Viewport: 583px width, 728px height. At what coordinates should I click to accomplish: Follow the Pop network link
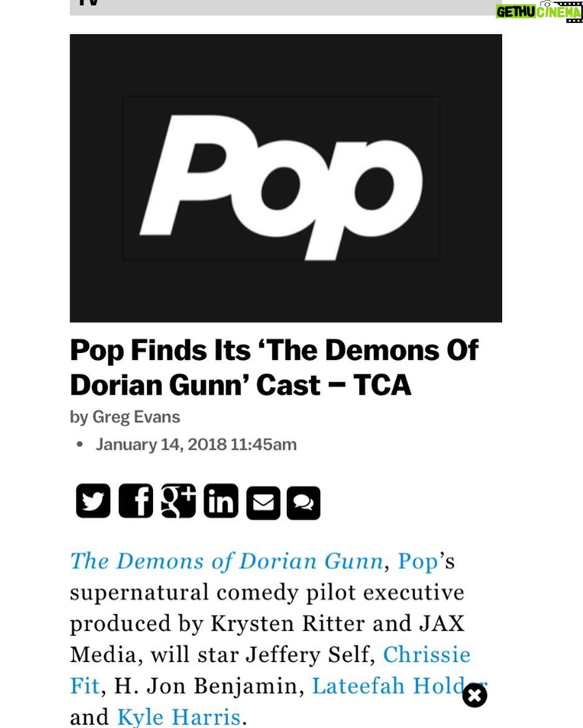click(417, 562)
